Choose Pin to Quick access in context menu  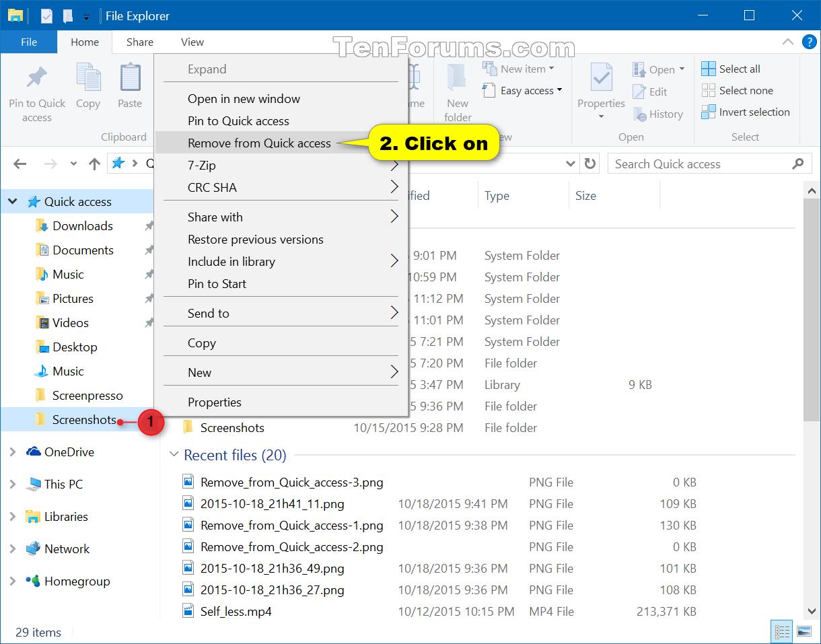(x=281, y=120)
